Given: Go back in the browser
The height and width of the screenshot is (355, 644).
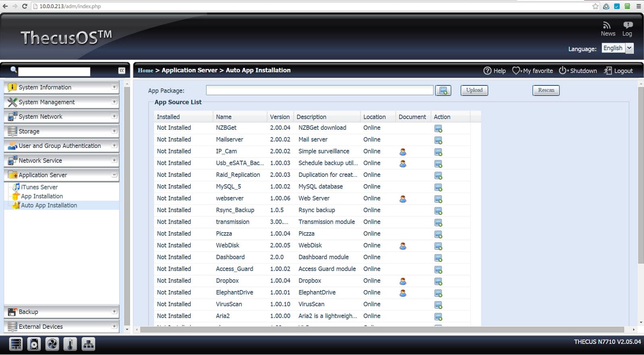Looking at the screenshot, I should click(5, 6).
